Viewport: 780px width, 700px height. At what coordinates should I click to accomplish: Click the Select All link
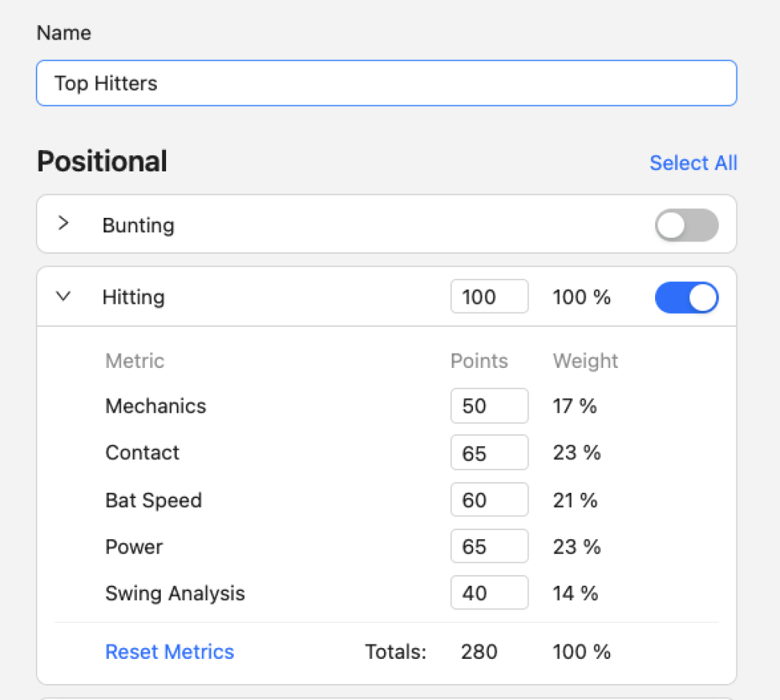point(693,163)
